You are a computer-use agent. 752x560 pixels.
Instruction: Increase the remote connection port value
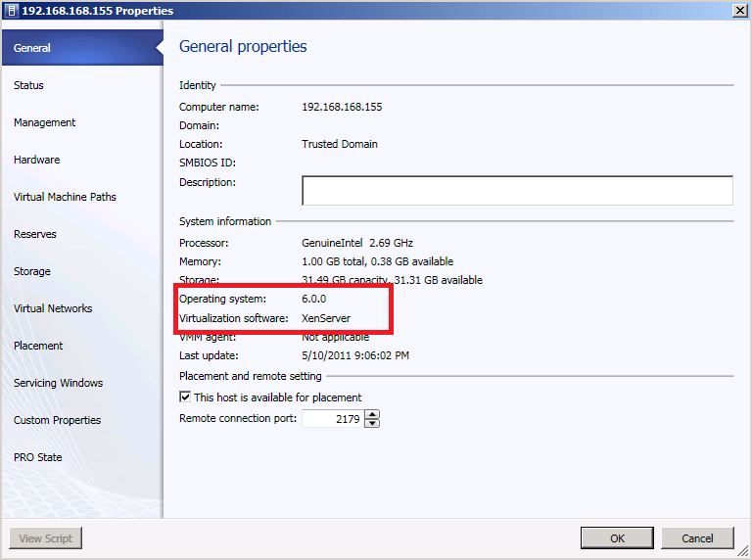372,414
